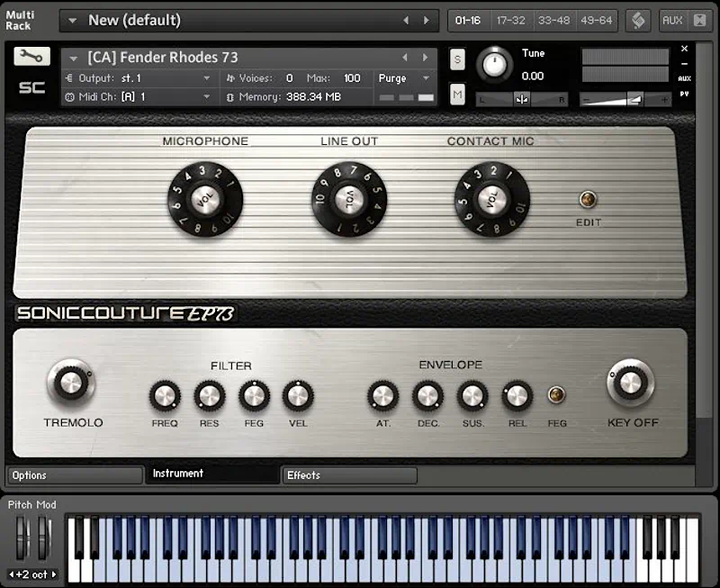Open the instrument name dropdown arrow
Screen dimensions: 720x588
74,59
